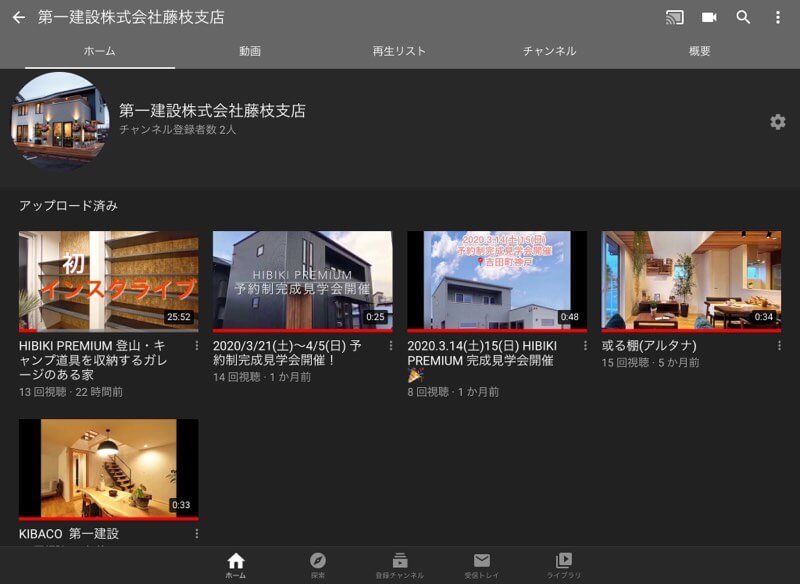Open the top-right three-dot overflow menu
Viewport: 800px width, 584px height.
(778, 17)
